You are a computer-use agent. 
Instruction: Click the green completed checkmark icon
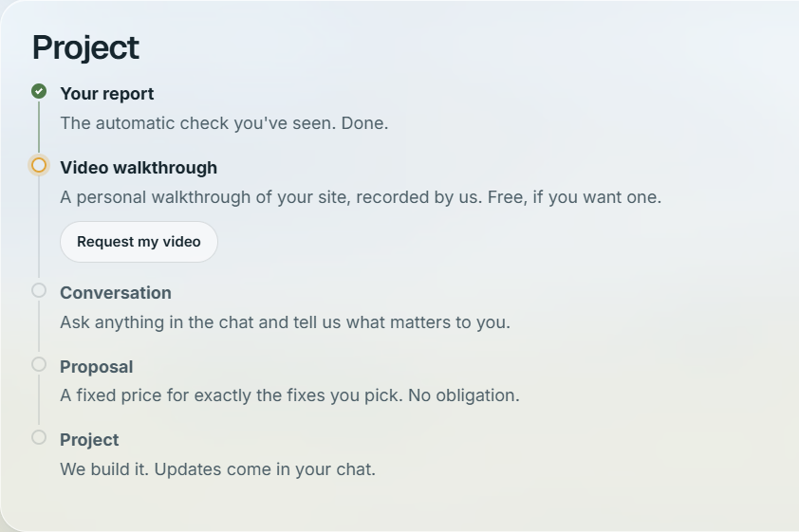(x=39, y=92)
